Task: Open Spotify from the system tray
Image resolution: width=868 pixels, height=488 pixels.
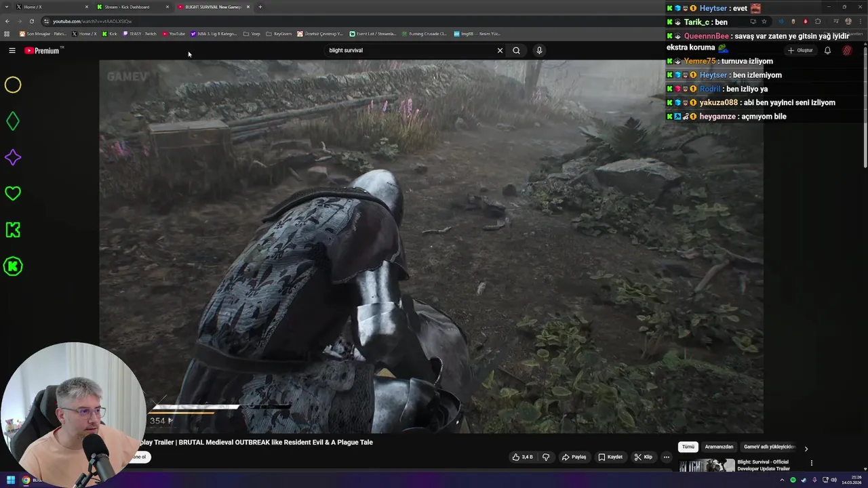Action: 793,480
